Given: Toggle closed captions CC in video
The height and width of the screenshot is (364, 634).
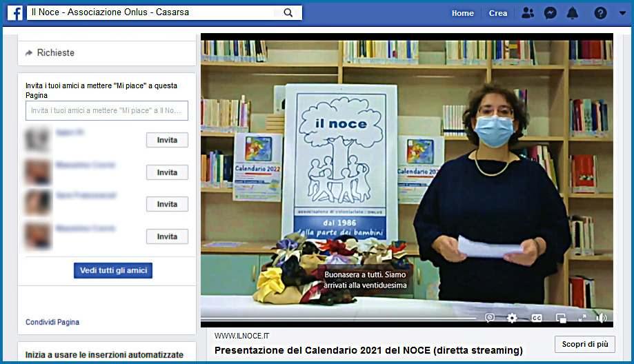Looking at the screenshot, I should pyautogui.click(x=537, y=318).
